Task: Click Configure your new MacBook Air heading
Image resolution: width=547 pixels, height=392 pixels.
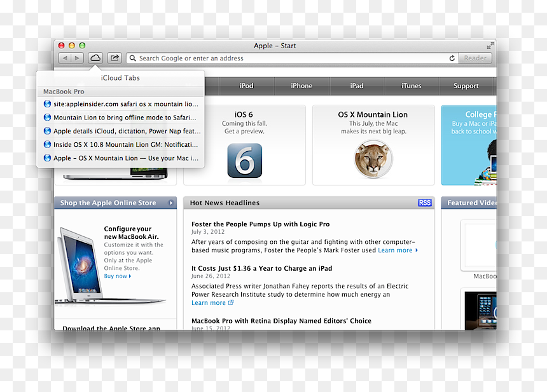Action: (131, 233)
